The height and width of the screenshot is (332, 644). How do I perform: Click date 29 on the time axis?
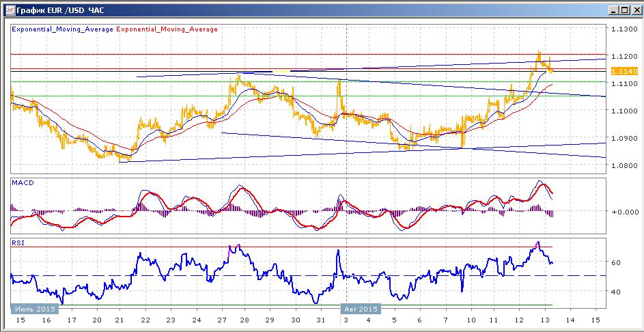[x=270, y=320]
